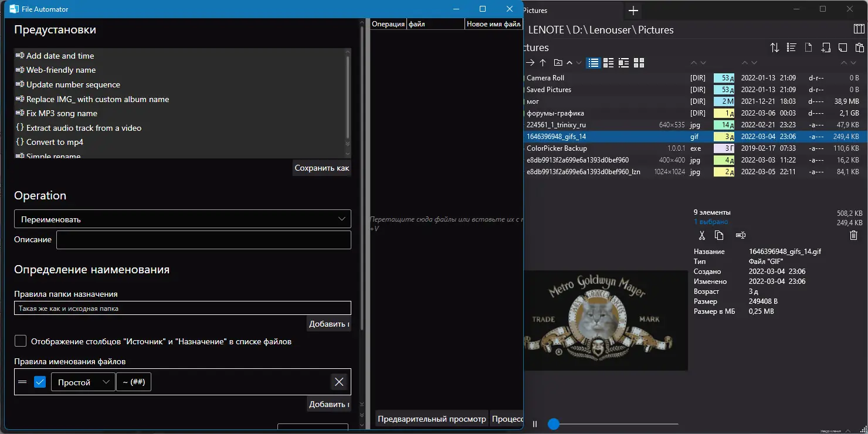Grab the naming rule reorder handle

(22, 382)
